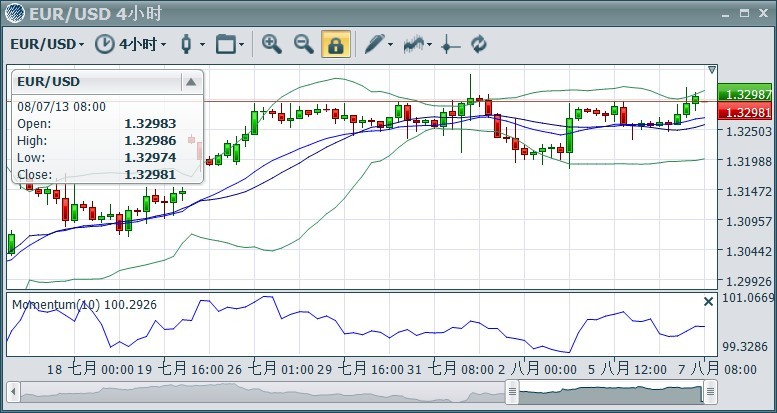Click the 1.32503 price axis label

(x=749, y=131)
